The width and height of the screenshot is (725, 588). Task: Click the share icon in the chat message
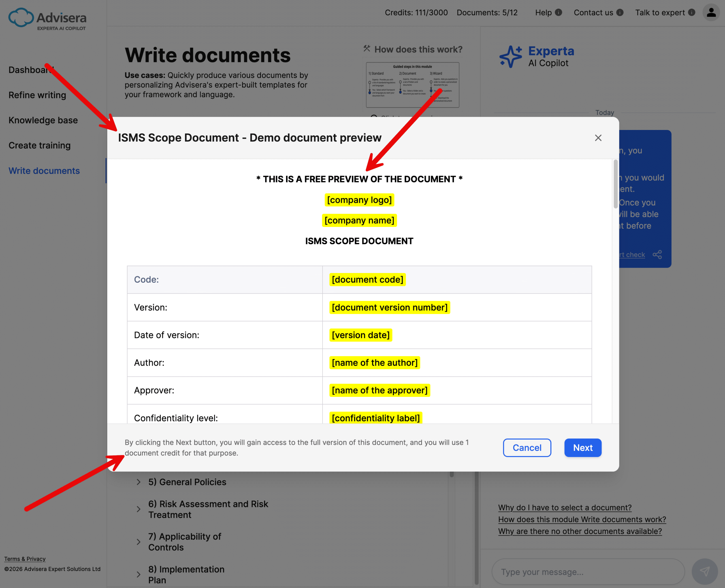click(657, 254)
